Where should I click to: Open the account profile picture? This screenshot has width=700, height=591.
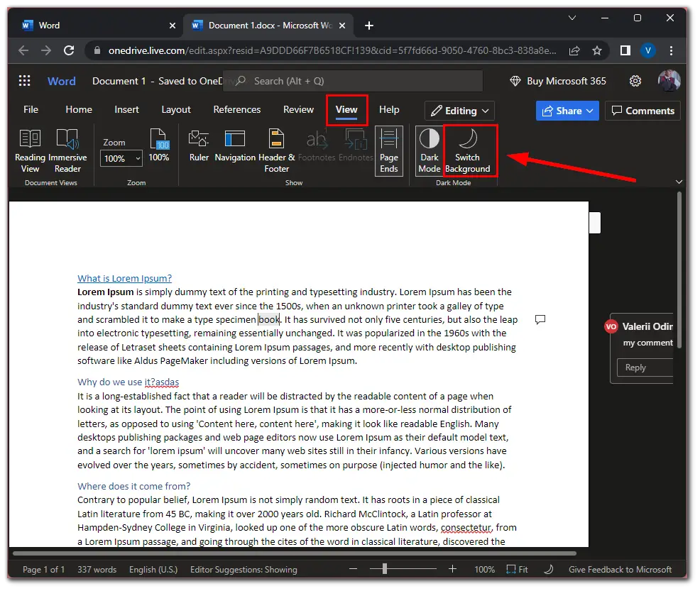tap(669, 81)
